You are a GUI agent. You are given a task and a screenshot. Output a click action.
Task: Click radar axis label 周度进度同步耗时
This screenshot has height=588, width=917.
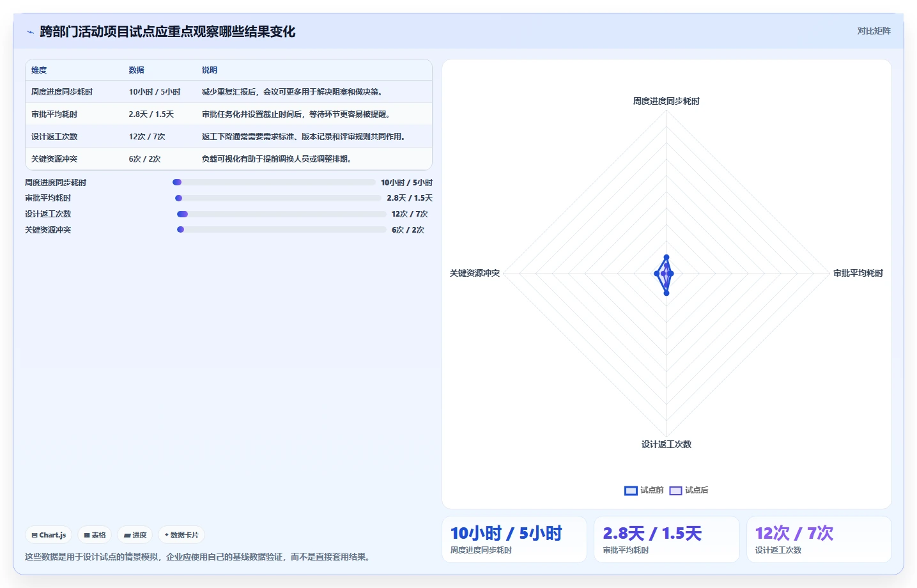pos(667,101)
